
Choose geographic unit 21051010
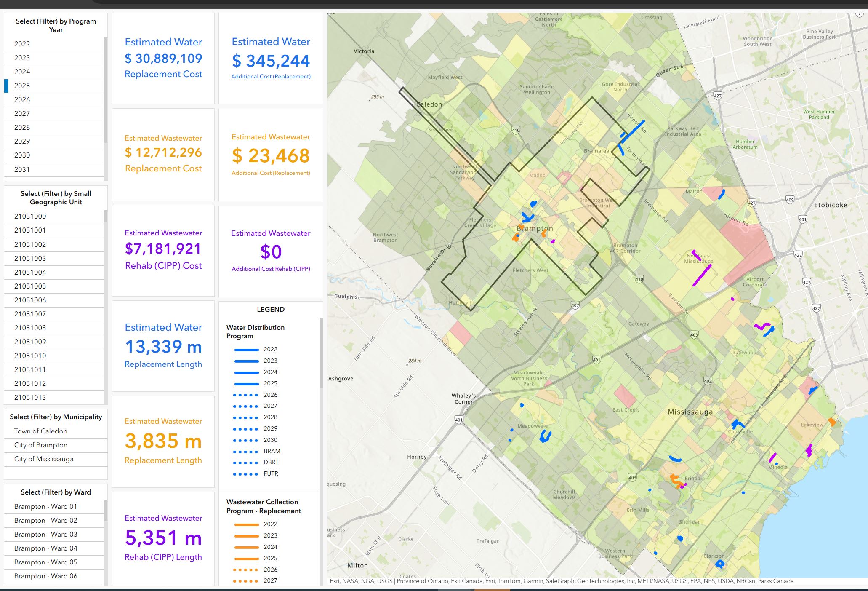(54, 356)
